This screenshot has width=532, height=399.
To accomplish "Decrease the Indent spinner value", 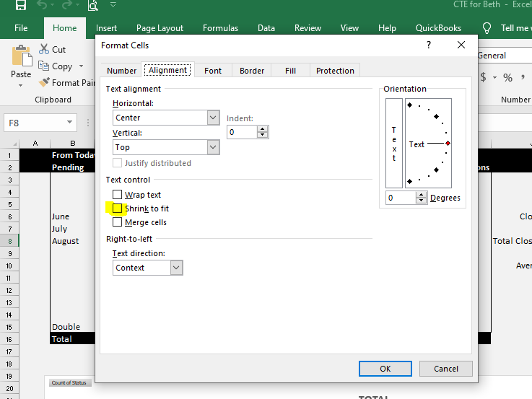I will pyautogui.click(x=262, y=135).
